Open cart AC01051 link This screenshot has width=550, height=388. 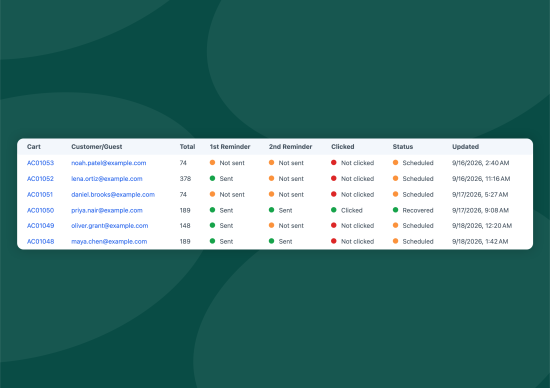coord(40,194)
